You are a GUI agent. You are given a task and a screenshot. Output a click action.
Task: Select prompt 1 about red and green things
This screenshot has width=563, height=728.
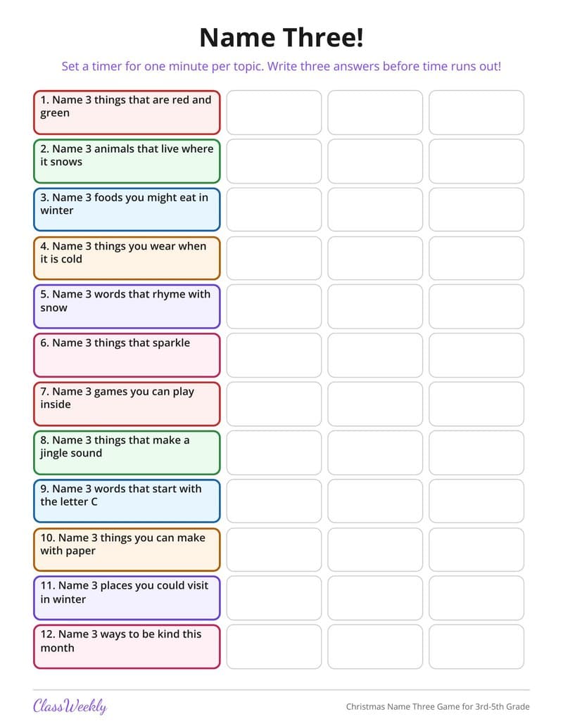click(x=127, y=113)
